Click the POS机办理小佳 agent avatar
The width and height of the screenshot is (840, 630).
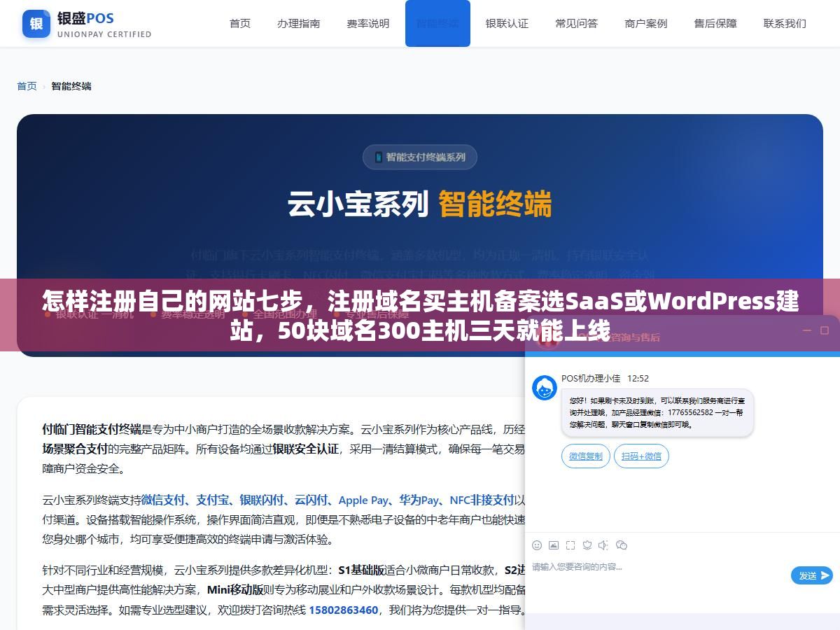point(545,388)
